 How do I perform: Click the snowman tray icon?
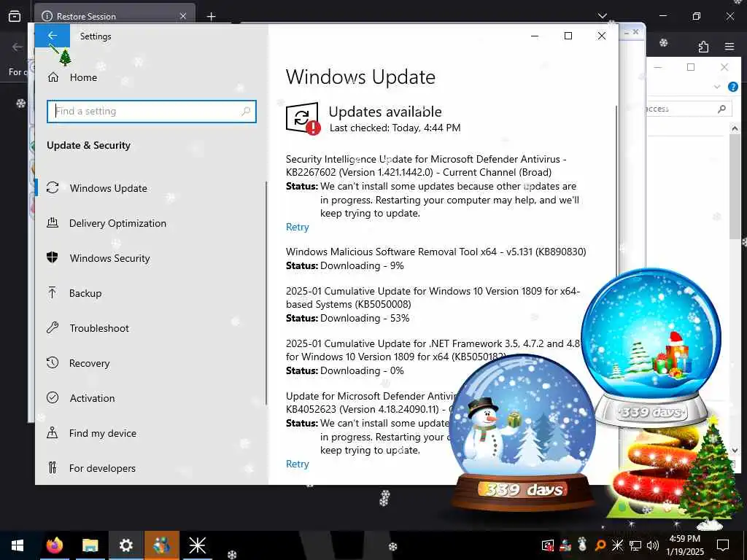point(582,544)
